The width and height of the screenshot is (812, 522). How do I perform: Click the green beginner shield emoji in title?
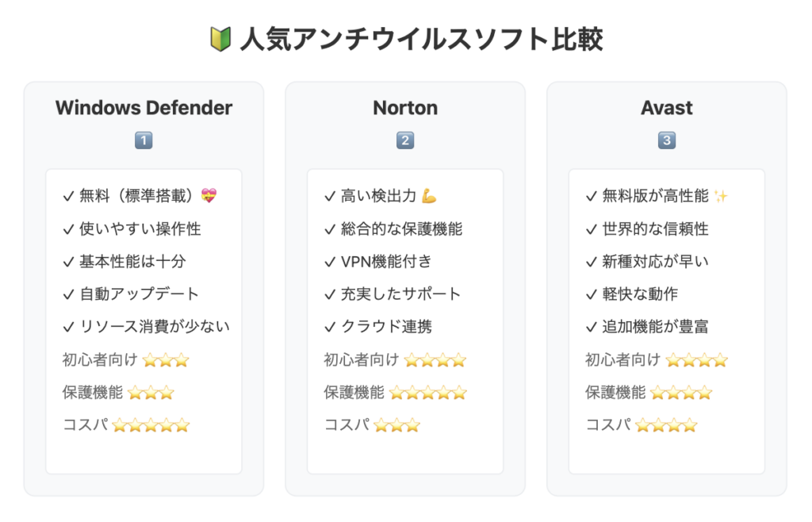(x=220, y=40)
